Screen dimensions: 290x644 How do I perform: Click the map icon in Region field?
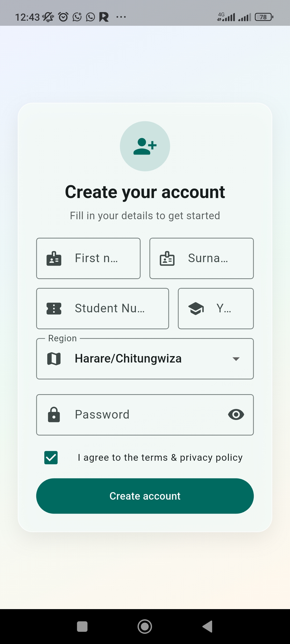54,359
